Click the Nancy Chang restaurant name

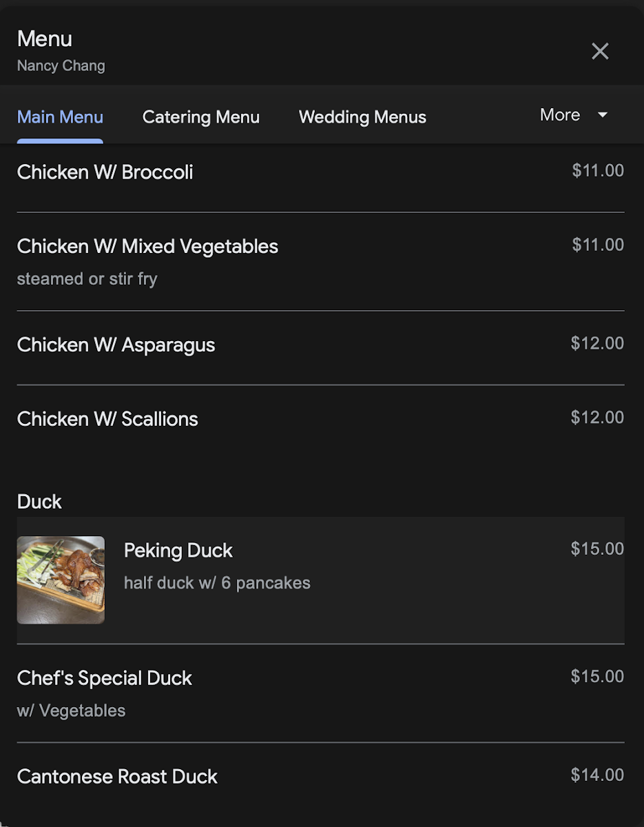click(x=61, y=66)
